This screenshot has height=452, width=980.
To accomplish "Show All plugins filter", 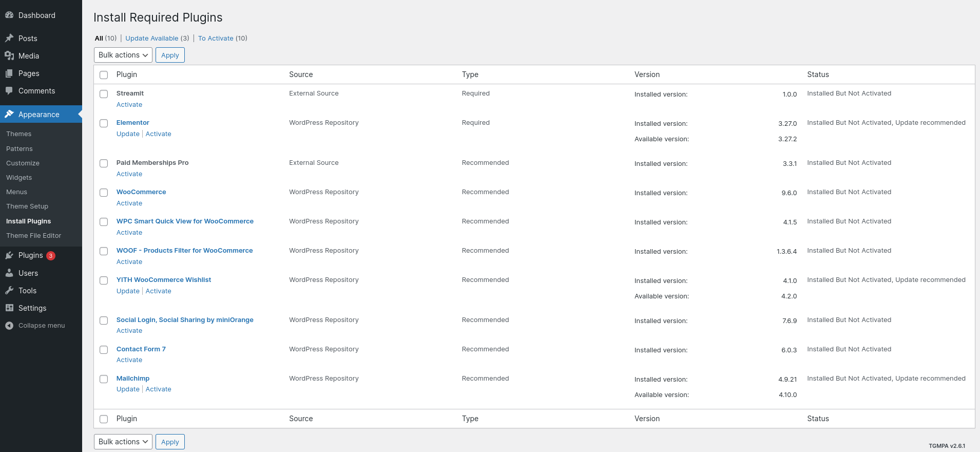I will 99,39.
